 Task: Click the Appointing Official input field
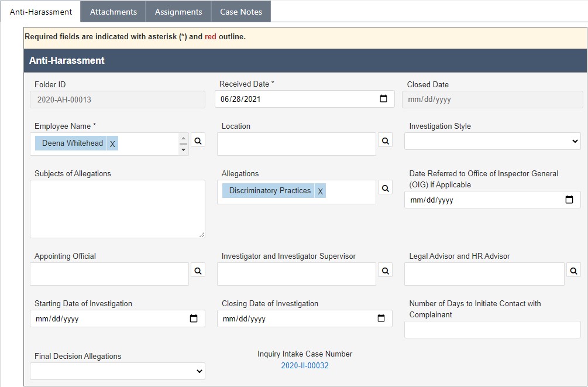[x=109, y=274]
